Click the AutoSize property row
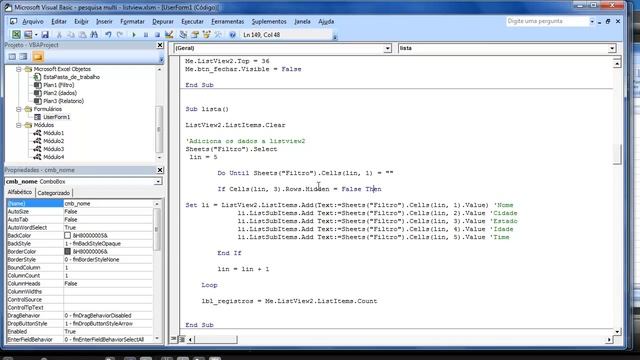Image resolution: width=640 pixels, height=360 pixels. point(80,211)
